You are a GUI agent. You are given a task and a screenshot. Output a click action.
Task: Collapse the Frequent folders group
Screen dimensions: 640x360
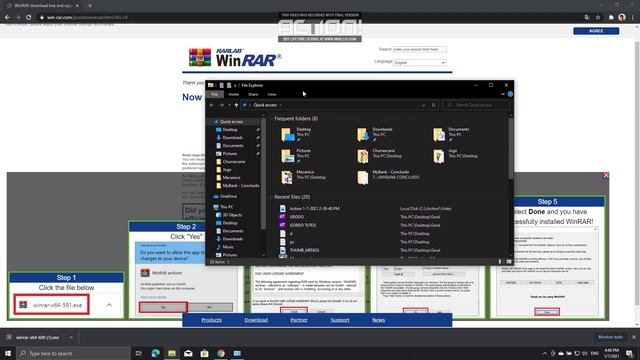272,119
